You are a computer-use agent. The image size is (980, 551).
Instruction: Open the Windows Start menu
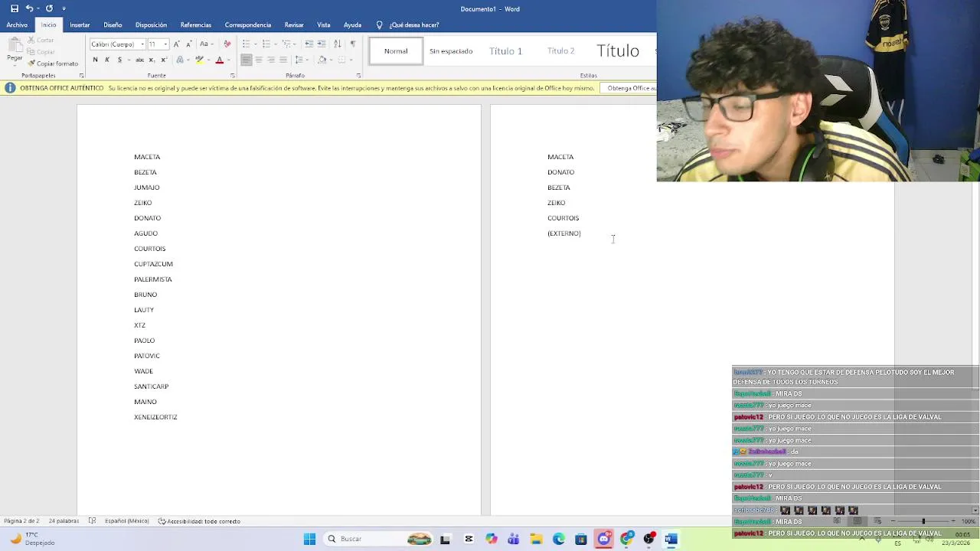click(x=309, y=539)
